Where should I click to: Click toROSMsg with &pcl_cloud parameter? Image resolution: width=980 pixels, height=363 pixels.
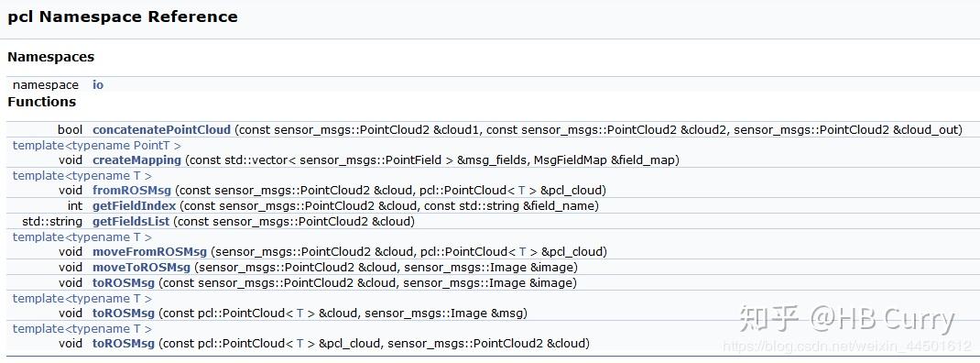[123, 343]
